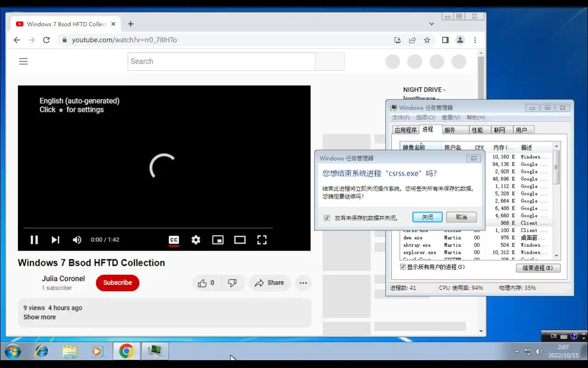Toggle 放弃未保存的数据并关闭 checkbox

pyautogui.click(x=327, y=218)
